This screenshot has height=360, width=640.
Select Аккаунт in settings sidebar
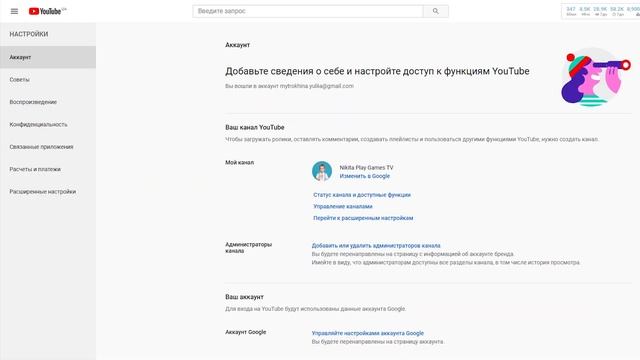coord(48,57)
